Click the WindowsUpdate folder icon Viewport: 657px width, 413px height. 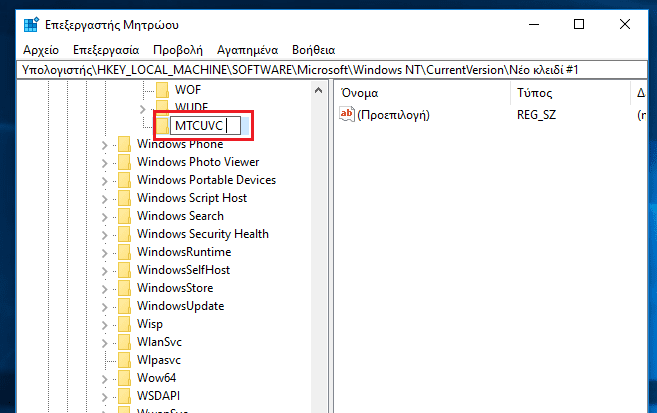[x=124, y=306]
